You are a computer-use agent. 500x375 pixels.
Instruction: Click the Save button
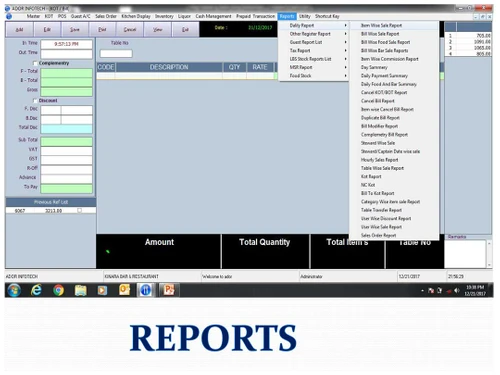point(75,30)
